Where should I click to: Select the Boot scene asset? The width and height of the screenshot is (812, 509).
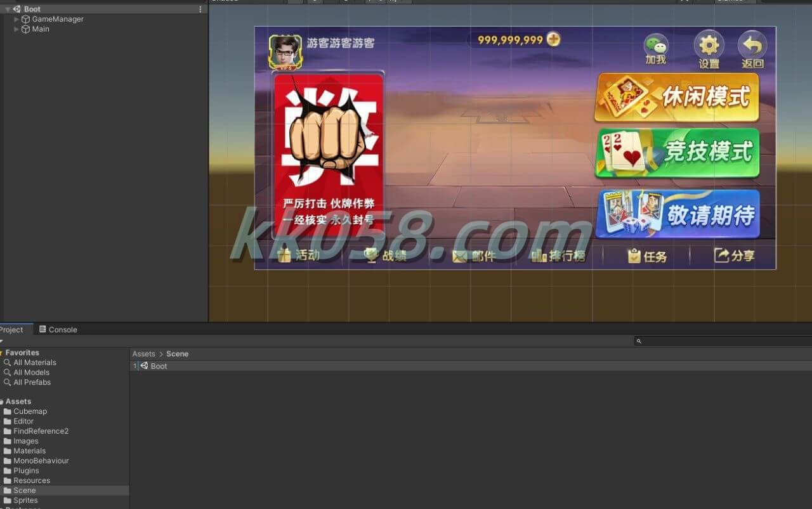coord(154,366)
